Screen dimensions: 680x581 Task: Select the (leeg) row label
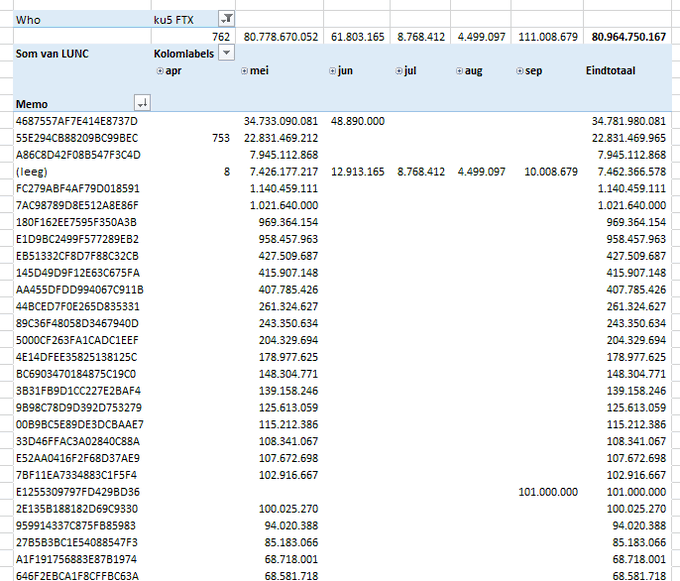(x=31, y=172)
